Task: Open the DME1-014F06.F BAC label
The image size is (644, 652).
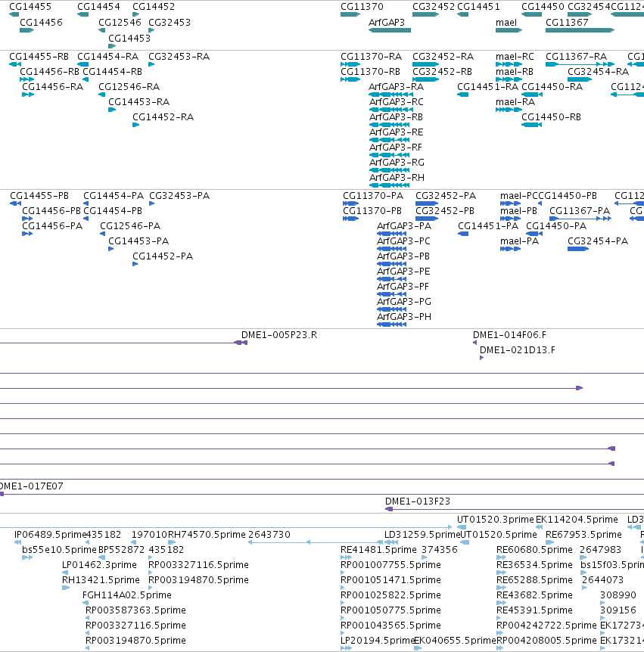Action: (509, 335)
